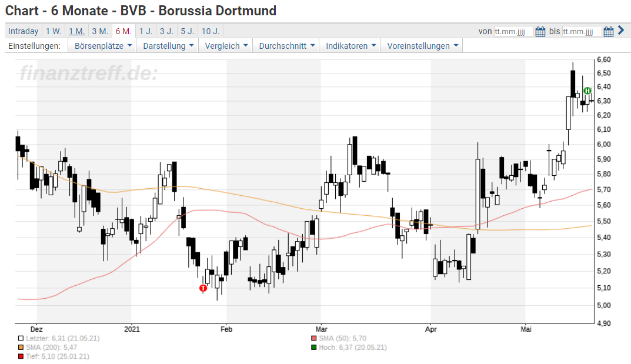The image size is (631, 364).
Task: Click the '2021' x-axis label
Action: coord(132,329)
